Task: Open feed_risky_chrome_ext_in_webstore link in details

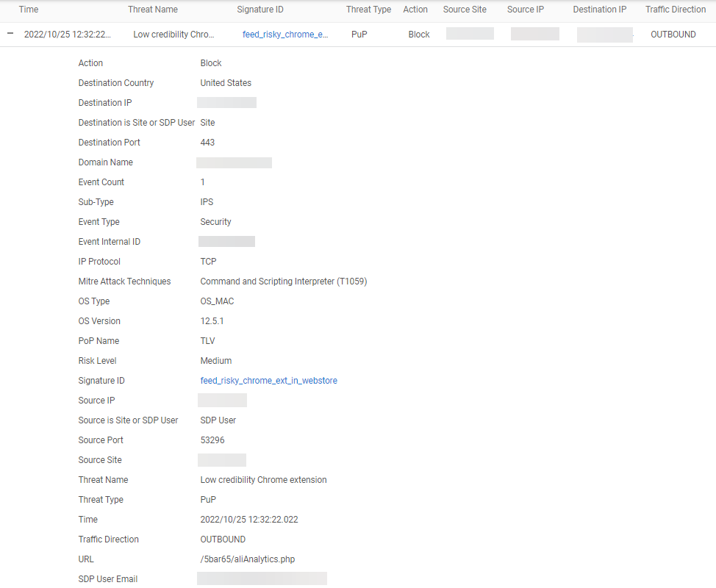Action: click(268, 381)
